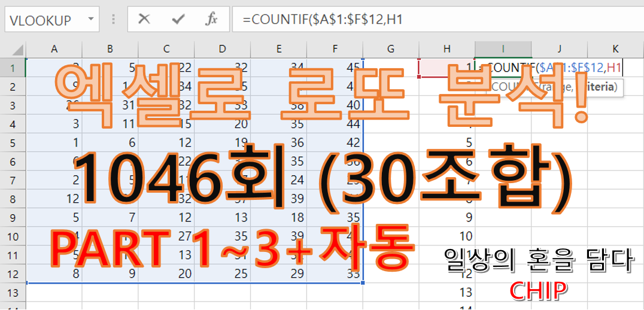This screenshot has height=310, width=644.
Task: Click cell A12 containing 8
Action: pyautogui.click(x=54, y=274)
